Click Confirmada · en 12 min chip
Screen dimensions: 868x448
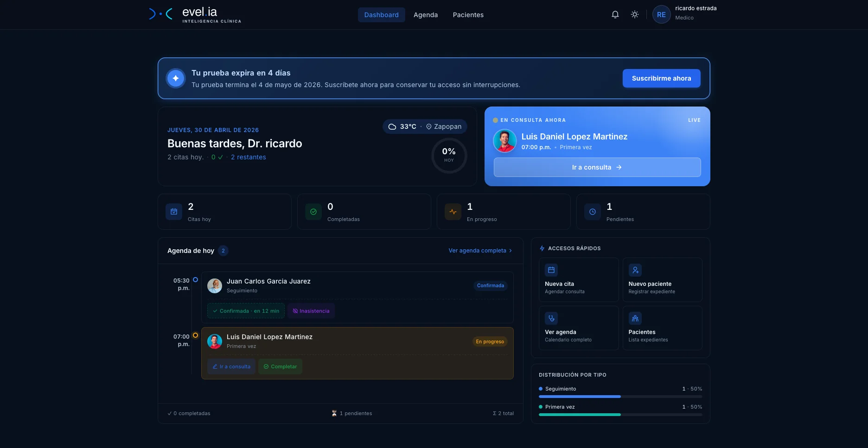246,311
